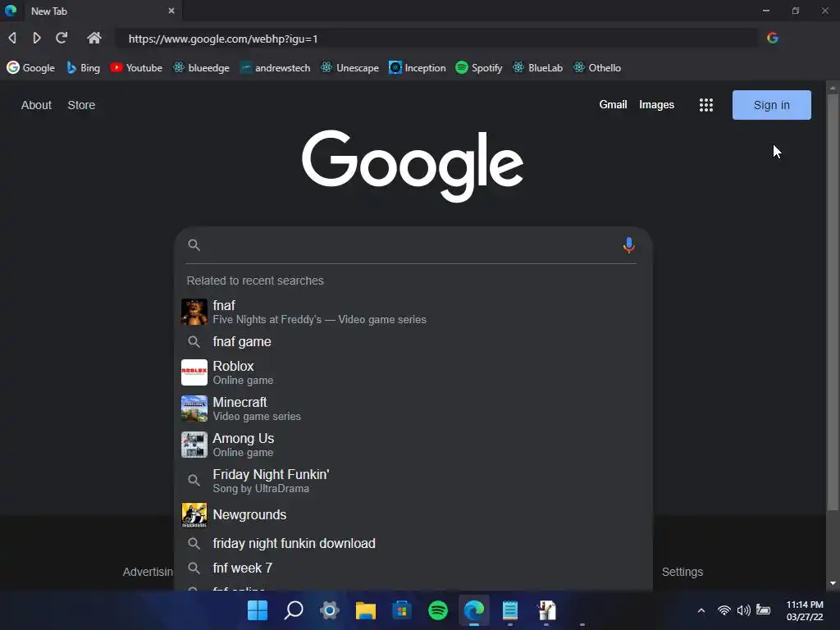This screenshot has width=840, height=630.
Task: Click the Google logo icon right of address bar
Action: pos(773,38)
